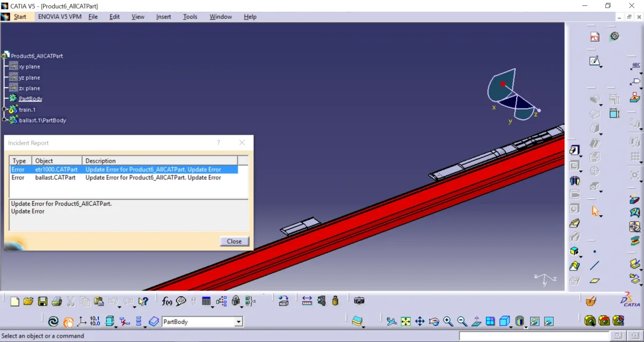
Task: Activate the Fly Mode airplane icon
Action: coord(392,322)
